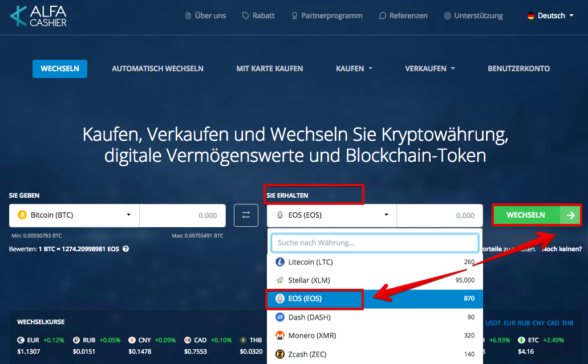Open the EOS (EOS) receive currency dropdown
This screenshot has width=588, height=364.
(x=331, y=215)
